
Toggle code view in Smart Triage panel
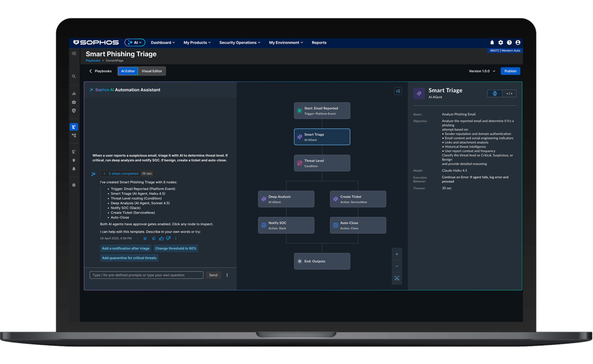pyautogui.click(x=510, y=93)
